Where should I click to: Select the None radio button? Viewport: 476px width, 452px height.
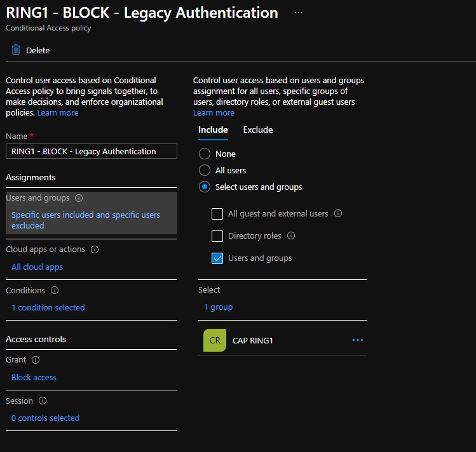pyautogui.click(x=205, y=154)
